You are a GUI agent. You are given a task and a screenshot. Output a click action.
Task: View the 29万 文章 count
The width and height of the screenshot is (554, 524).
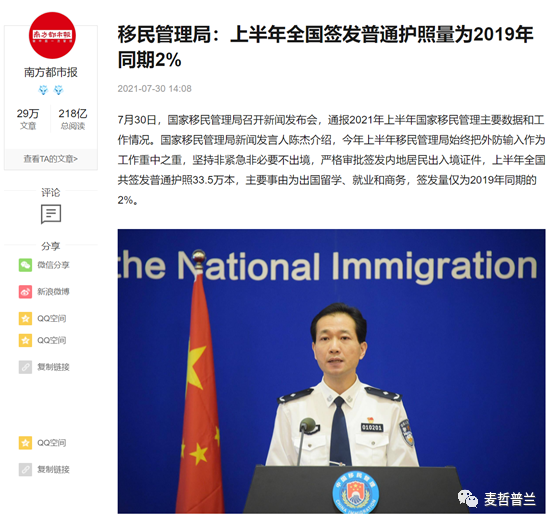[28, 119]
